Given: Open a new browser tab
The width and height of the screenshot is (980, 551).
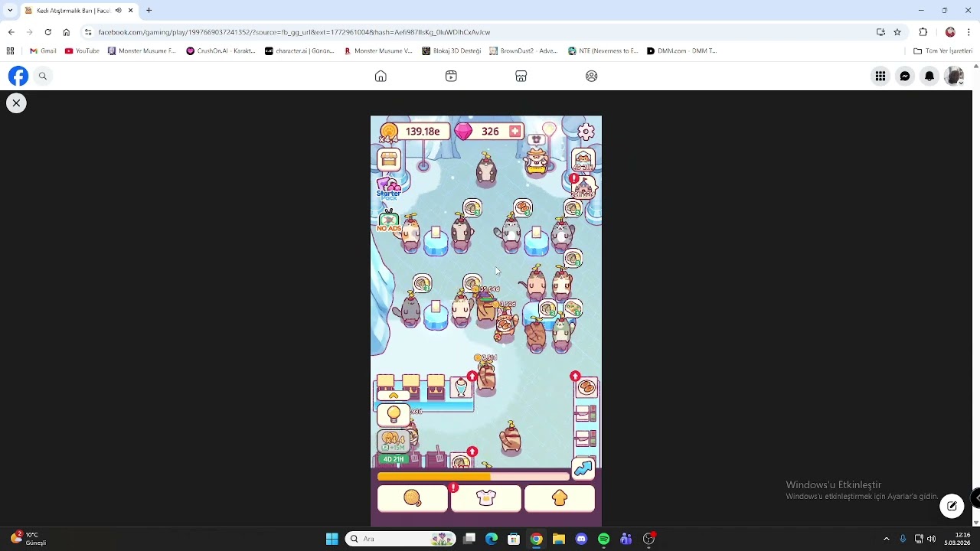Looking at the screenshot, I should (x=149, y=11).
